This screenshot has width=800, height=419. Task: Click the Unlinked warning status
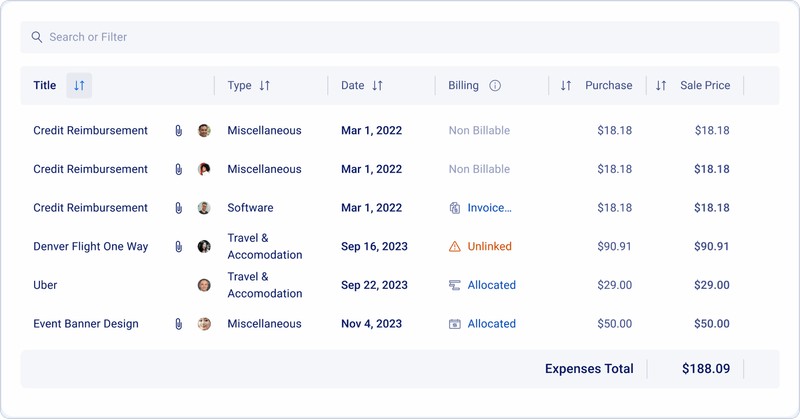coord(489,247)
